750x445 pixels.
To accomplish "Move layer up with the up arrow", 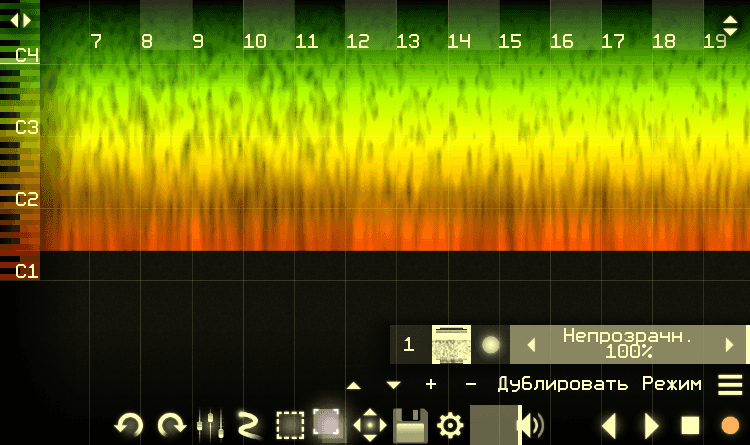I will tap(353, 385).
